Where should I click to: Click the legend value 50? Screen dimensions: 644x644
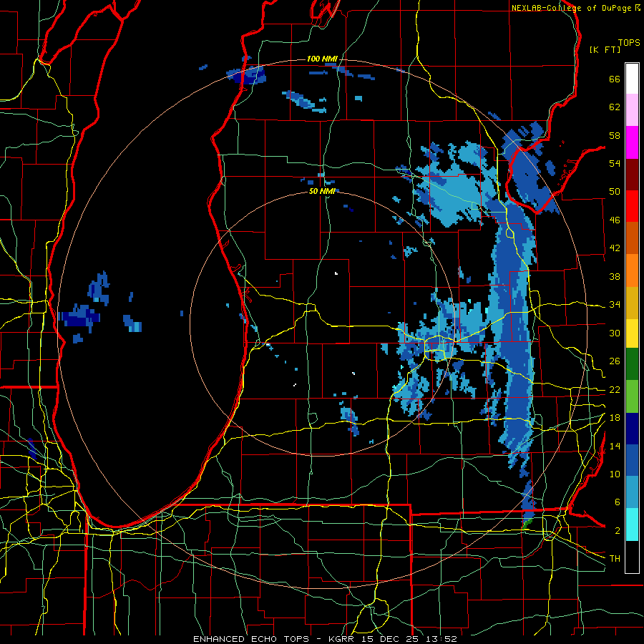point(615,191)
